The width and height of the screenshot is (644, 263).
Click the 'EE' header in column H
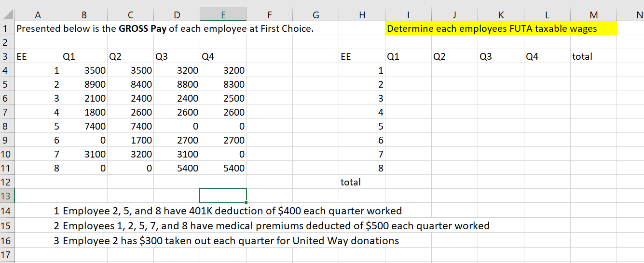[362, 56]
